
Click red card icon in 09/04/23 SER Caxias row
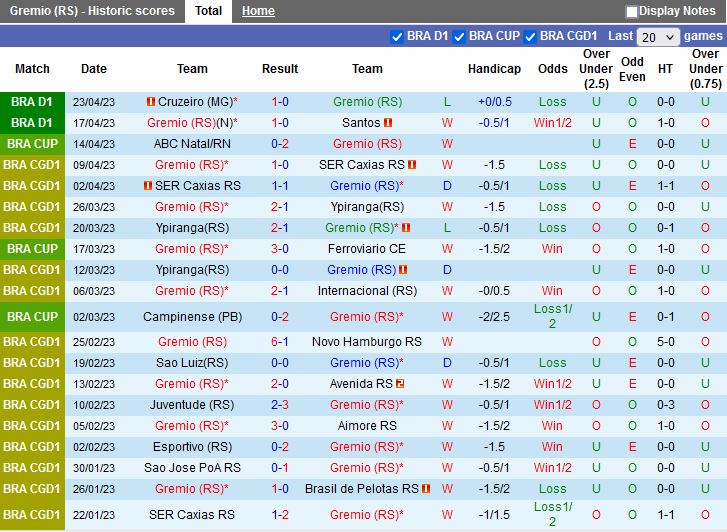pos(411,165)
